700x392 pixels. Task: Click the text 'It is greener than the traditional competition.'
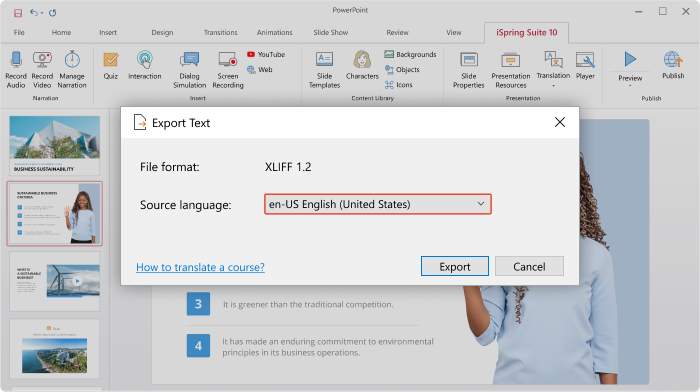point(308,304)
